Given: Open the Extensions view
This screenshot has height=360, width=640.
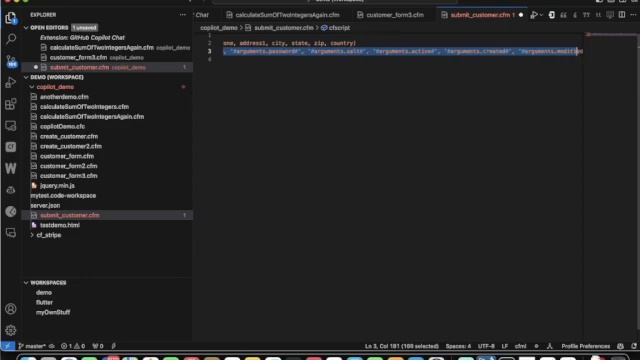Looking at the screenshot, I should tap(11, 104).
